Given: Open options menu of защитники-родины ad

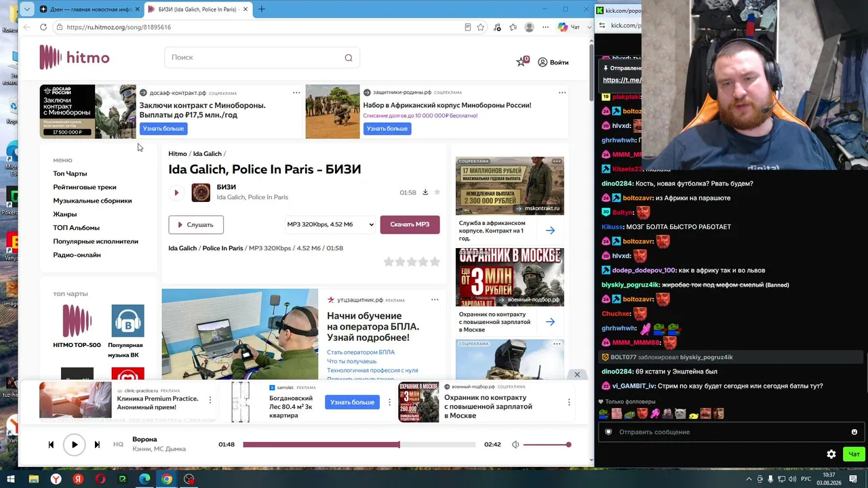Looking at the screenshot, I should [x=562, y=93].
